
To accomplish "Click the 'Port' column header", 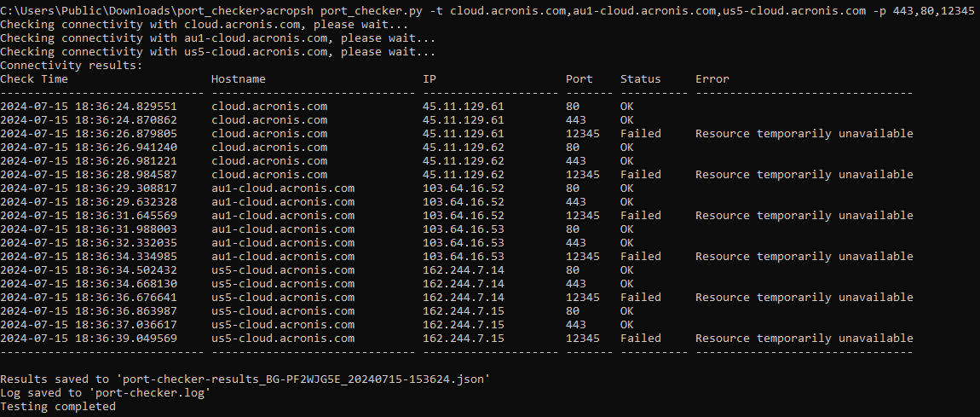I will (x=579, y=79).
